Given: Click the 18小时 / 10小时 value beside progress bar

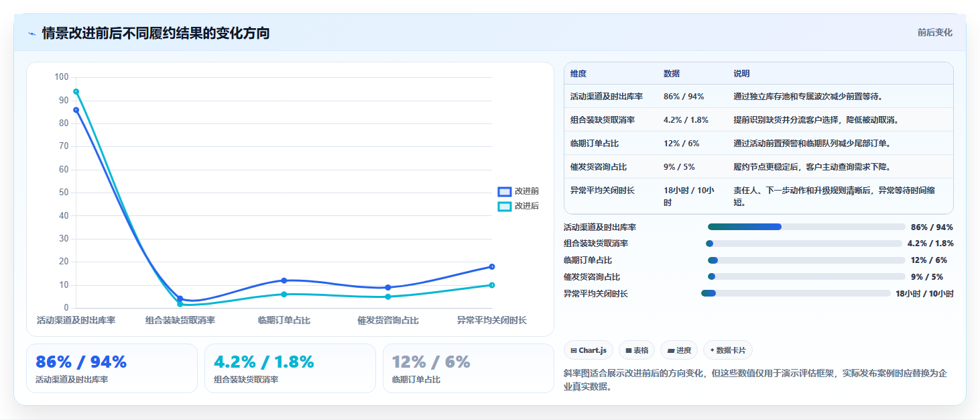Looking at the screenshot, I should click(x=924, y=293).
